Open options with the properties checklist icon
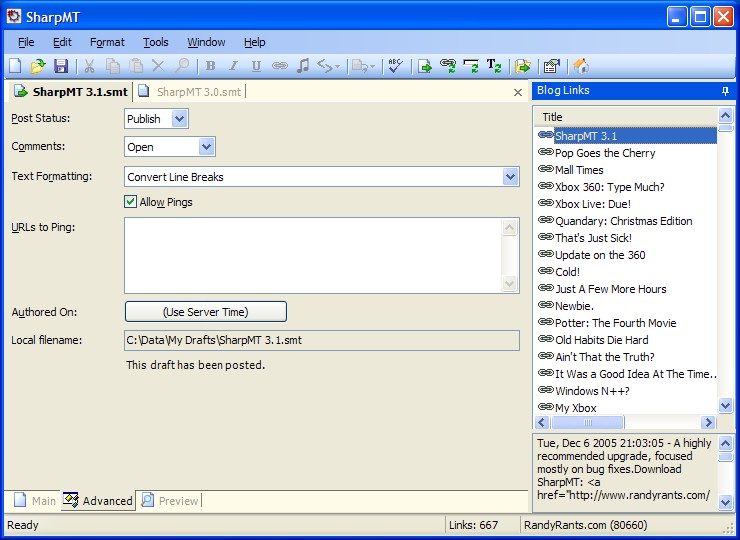This screenshot has height=540, width=740. point(552,66)
